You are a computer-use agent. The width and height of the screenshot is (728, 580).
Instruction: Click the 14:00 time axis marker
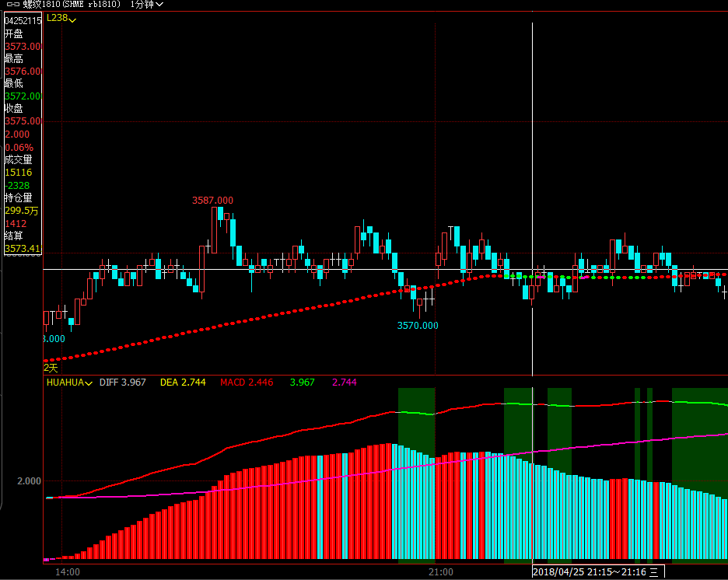coord(68,572)
